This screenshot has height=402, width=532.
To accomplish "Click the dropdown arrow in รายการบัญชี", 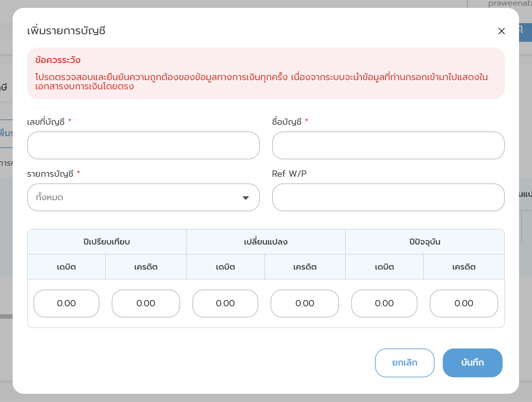I will (x=246, y=198).
